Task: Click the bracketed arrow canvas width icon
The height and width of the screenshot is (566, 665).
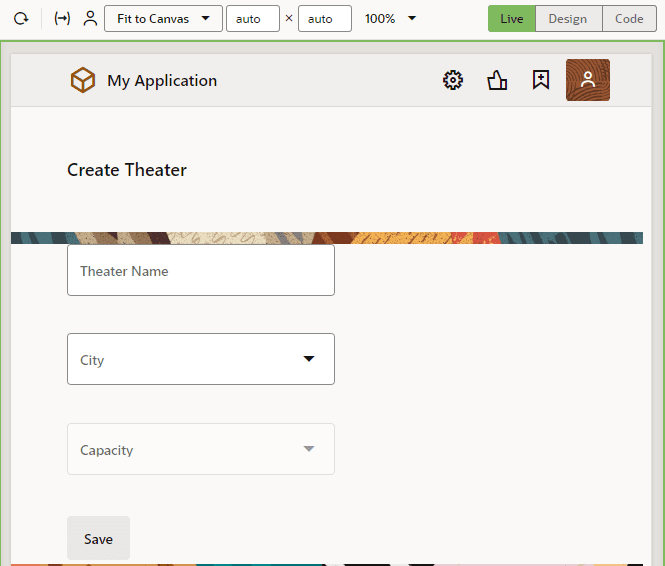Action: coord(62,19)
